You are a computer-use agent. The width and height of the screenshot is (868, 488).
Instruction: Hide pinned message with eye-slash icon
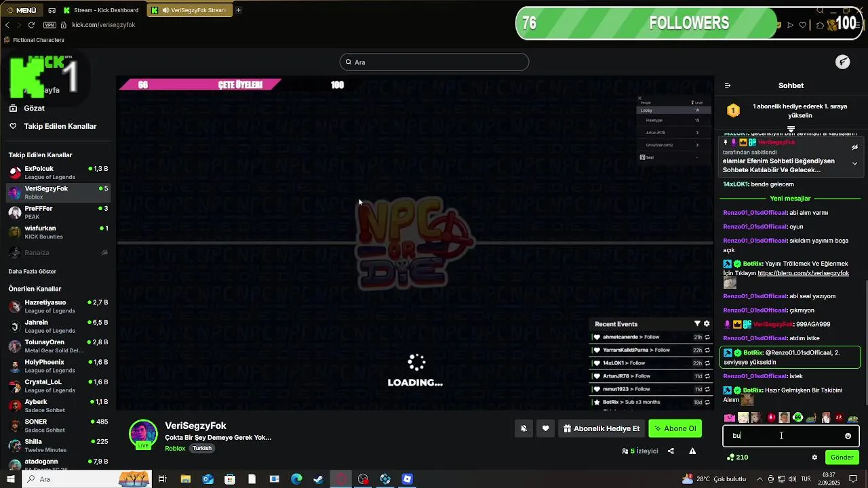click(x=854, y=147)
